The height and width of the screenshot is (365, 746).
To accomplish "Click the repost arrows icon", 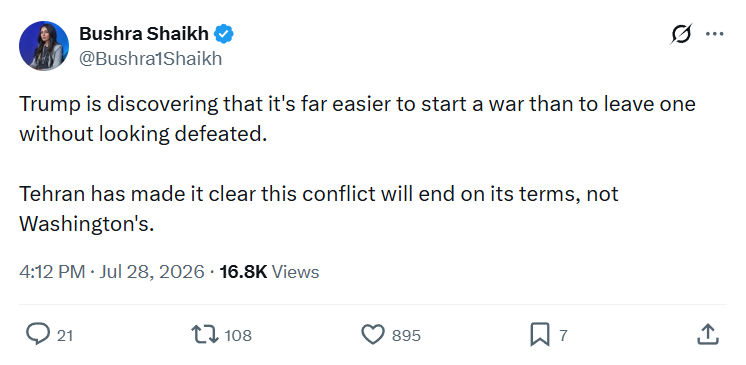I will click(x=205, y=335).
